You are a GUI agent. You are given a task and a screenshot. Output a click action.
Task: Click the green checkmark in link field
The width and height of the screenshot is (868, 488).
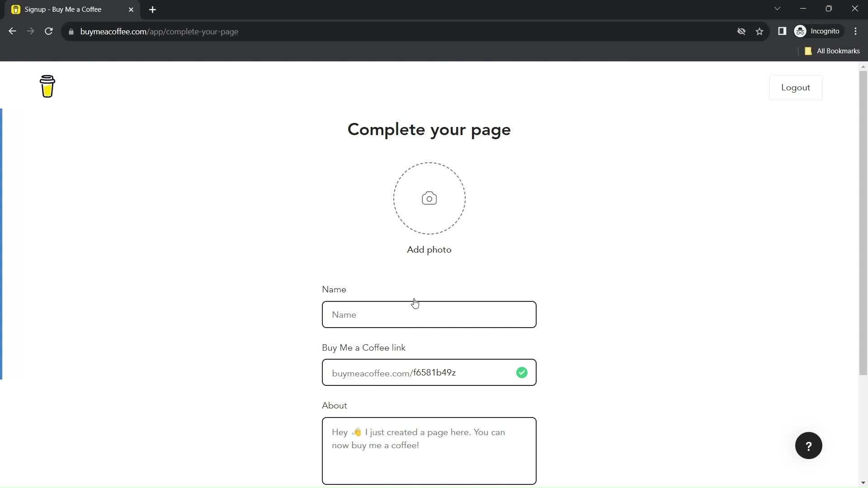522,373
